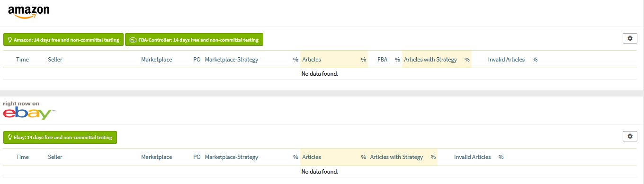Sort Amazon table by Seller column
Image resolution: width=644 pixels, height=184 pixels.
(x=55, y=60)
